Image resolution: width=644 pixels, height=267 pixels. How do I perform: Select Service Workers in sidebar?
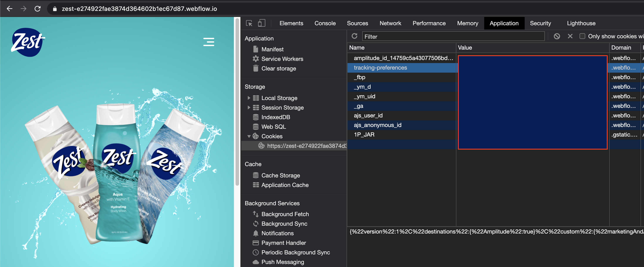pyautogui.click(x=282, y=59)
